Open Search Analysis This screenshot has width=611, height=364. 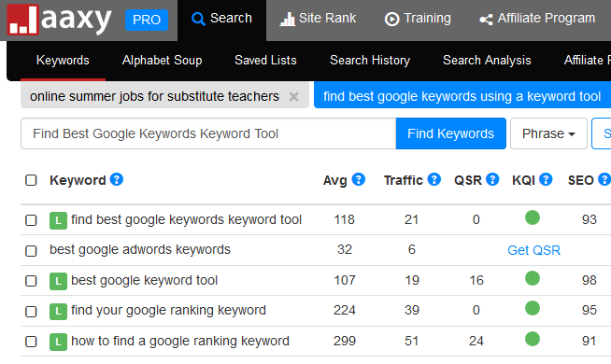(x=487, y=61)
